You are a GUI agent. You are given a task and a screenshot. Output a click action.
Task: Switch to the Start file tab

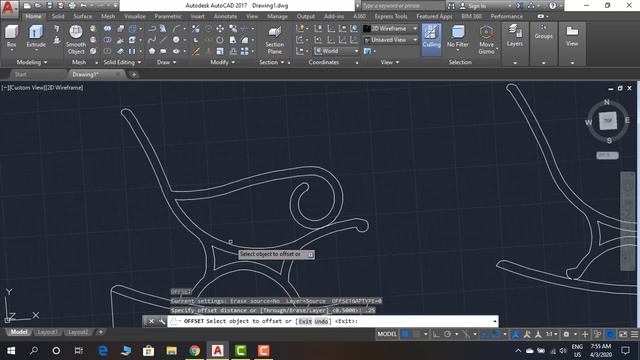pos(20,74)
